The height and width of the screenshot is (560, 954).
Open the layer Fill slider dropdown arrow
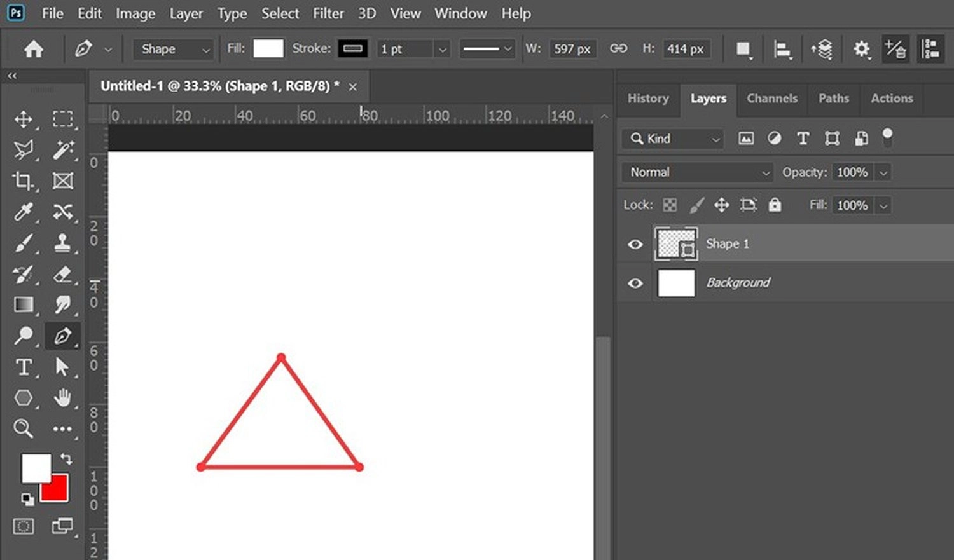[883, 205]
